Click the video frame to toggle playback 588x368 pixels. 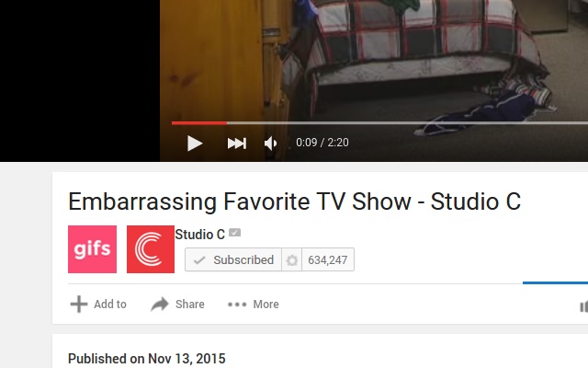(374, 60)
